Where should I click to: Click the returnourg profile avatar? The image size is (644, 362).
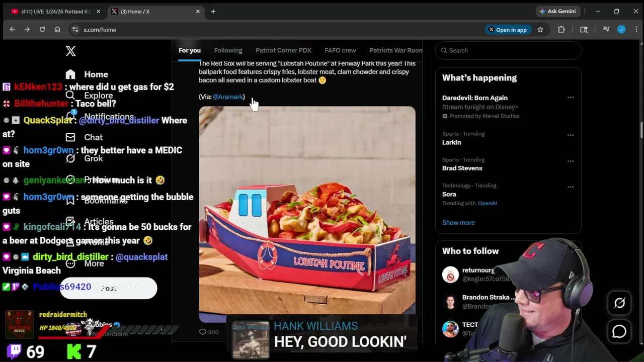[450, 275]
